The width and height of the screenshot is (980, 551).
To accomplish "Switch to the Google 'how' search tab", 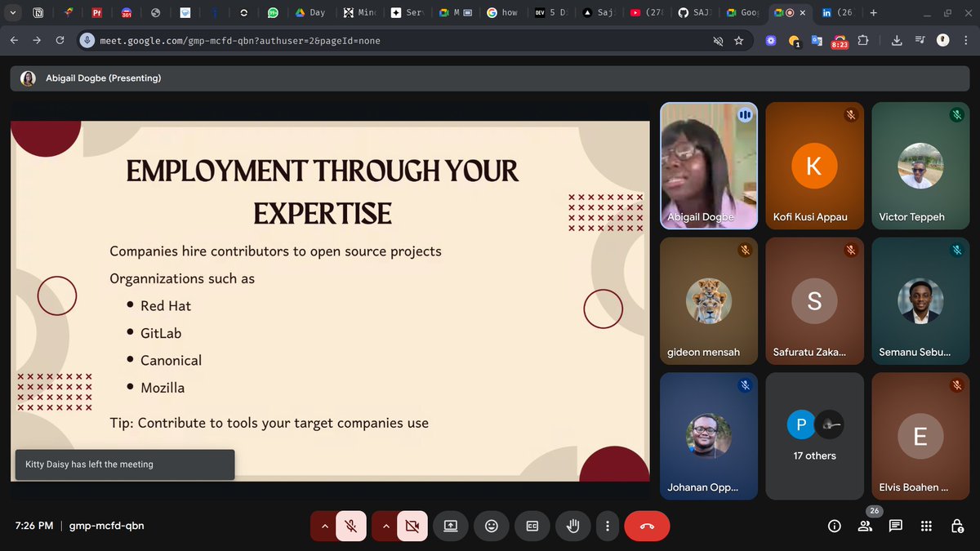I will tap(502, 13).
